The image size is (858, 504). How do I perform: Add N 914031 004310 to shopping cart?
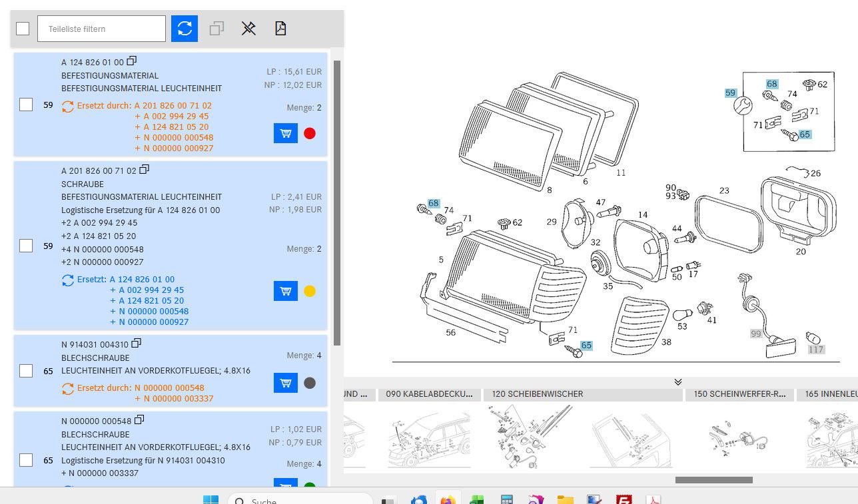285,383
